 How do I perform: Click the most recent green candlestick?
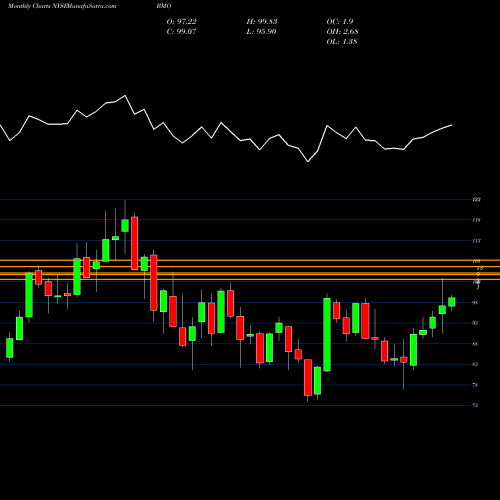452,302
